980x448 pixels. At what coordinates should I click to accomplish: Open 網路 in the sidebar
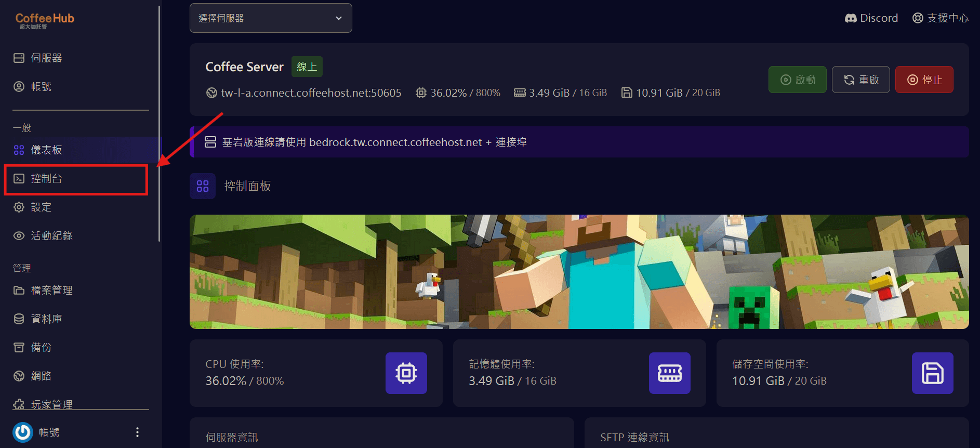(x=81, y=376)
